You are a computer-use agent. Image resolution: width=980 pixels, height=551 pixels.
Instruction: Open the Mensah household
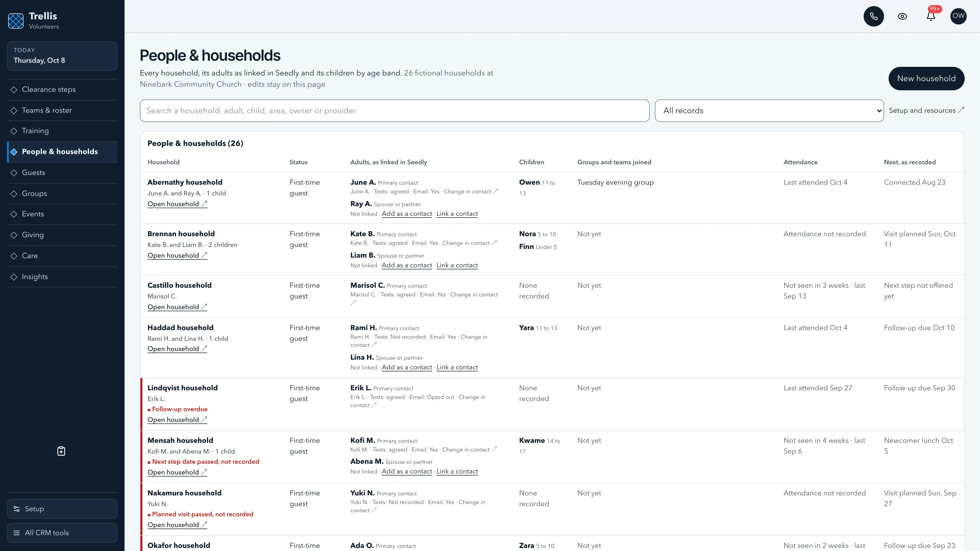point(177,473)
